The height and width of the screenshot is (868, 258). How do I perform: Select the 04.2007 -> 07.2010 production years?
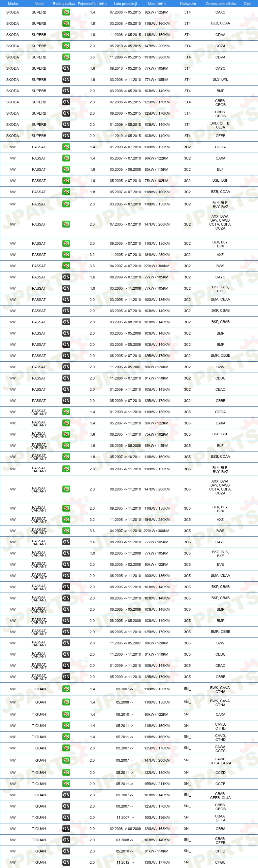pos(125,266)
